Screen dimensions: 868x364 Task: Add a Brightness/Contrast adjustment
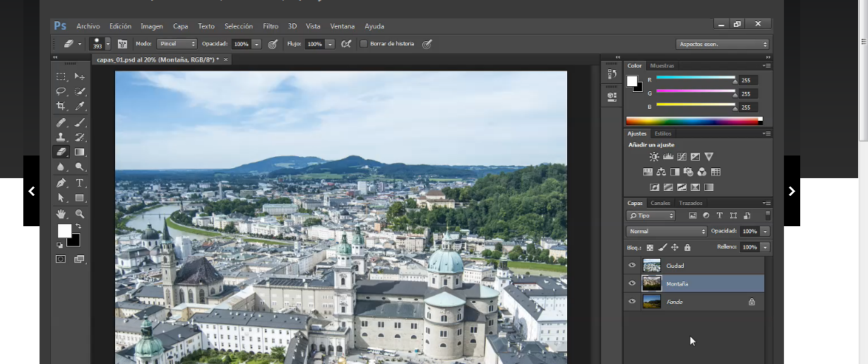654,157
